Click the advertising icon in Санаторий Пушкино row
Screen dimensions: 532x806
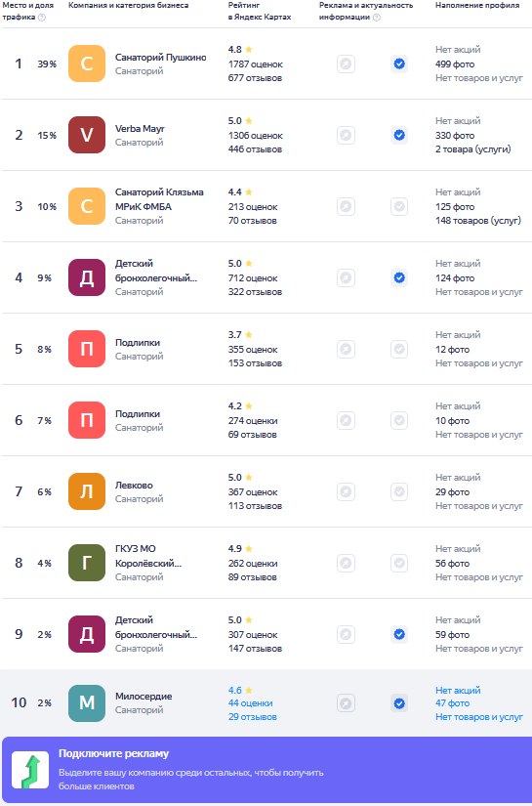pyautogui.click(x=347, y=64)
